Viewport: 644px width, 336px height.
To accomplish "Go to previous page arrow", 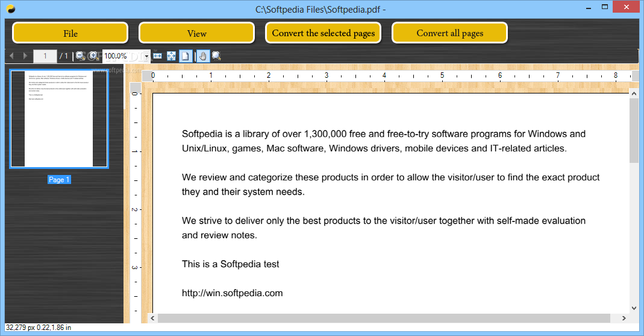I will point(11,56).
